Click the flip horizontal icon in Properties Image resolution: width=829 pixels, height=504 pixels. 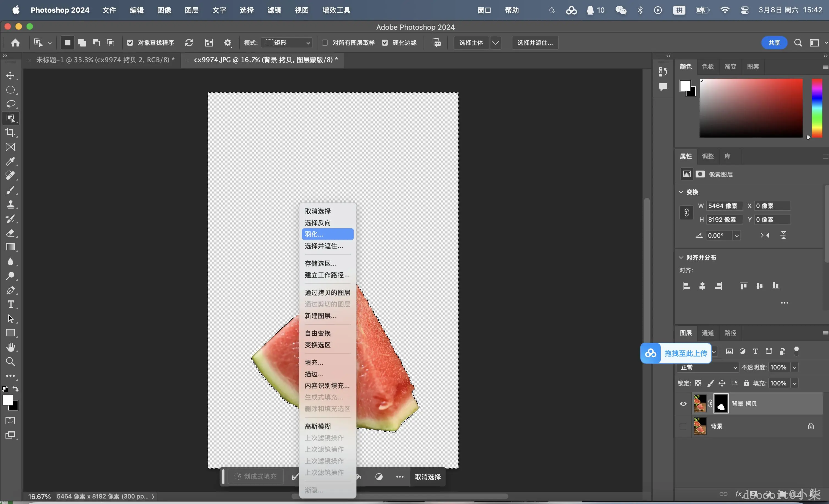click(x=764, y=235)
